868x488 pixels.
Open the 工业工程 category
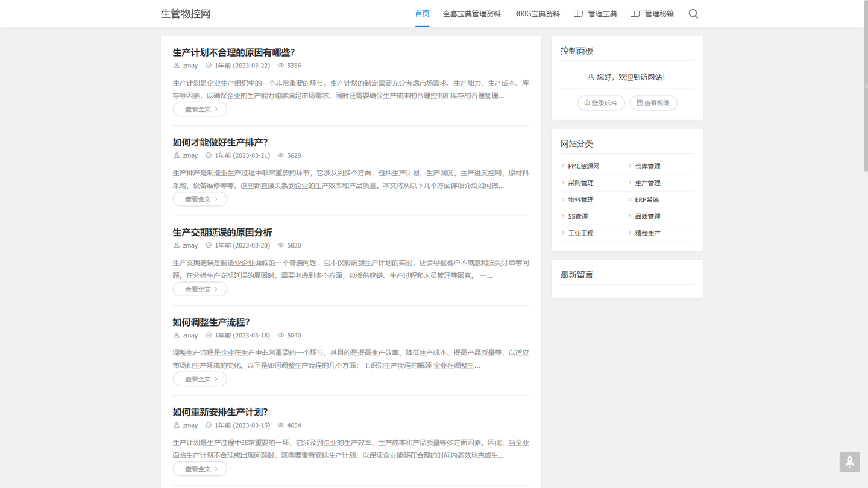[580, 233]
